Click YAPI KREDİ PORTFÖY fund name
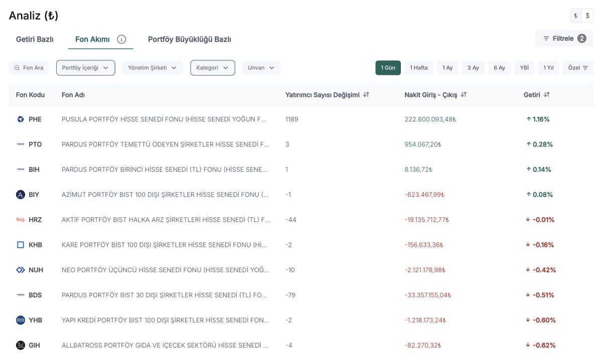 click(x=166, y=320)
